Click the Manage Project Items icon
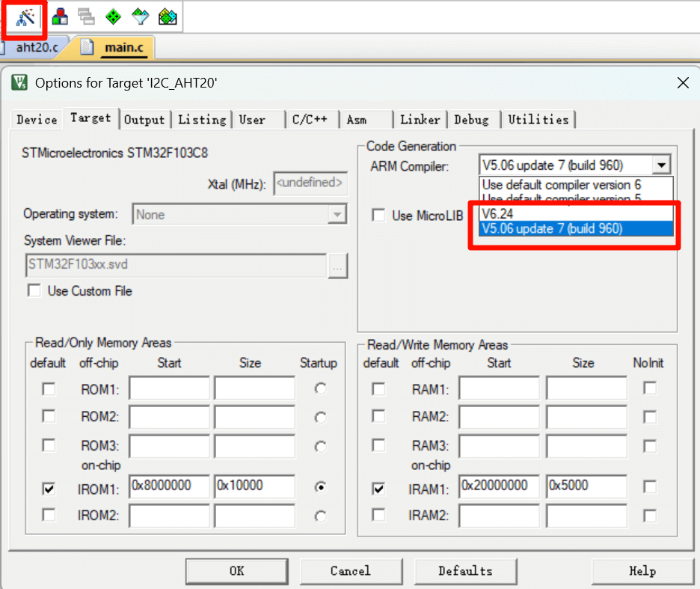Screen dimensions: 700x589 (x=60, y=16)
